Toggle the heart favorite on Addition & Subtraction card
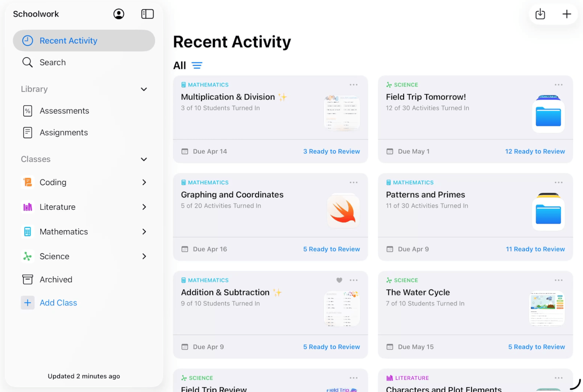Viewport: 583px width, 392px height. coord(339,280)
